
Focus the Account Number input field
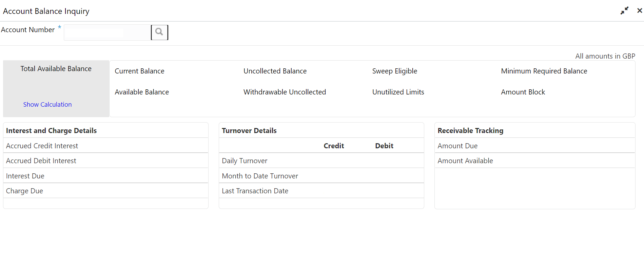(107, 33)
